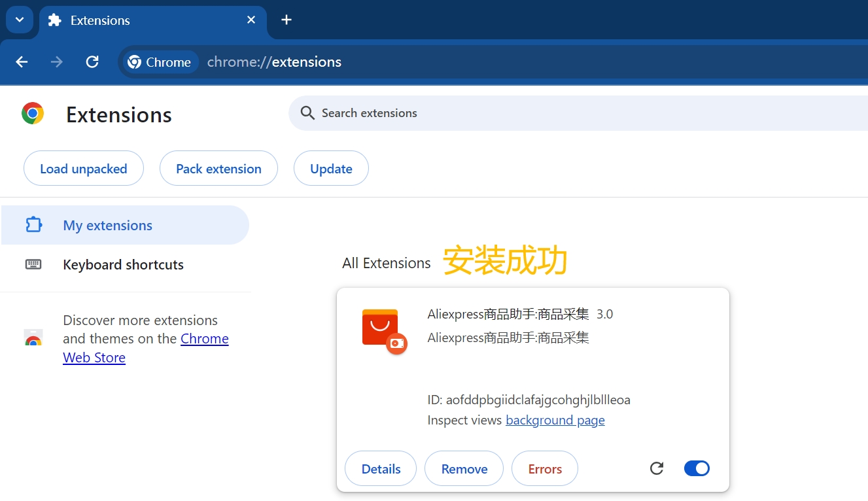
Task: Go forward with the forward arrow
Action: 57,61
